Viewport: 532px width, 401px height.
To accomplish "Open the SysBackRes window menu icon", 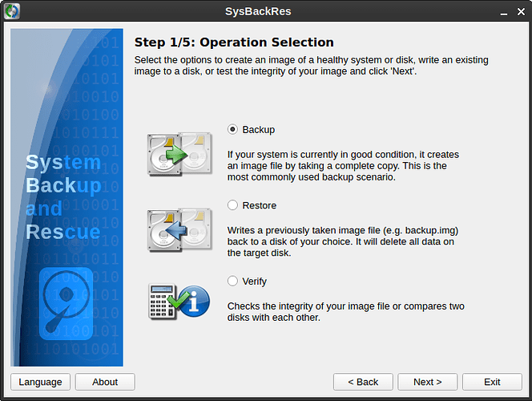I will point(12,10).
